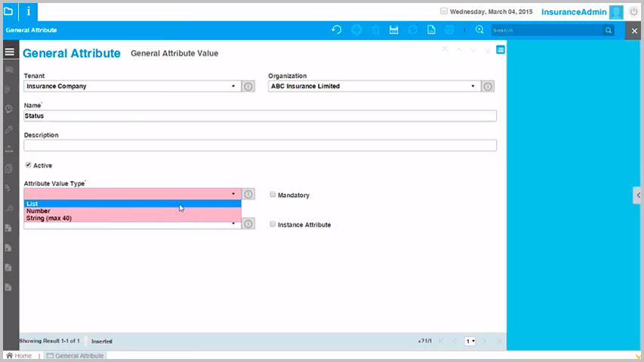
Task: Open info button left of Instance Attribute row
Action: point(248,224)
